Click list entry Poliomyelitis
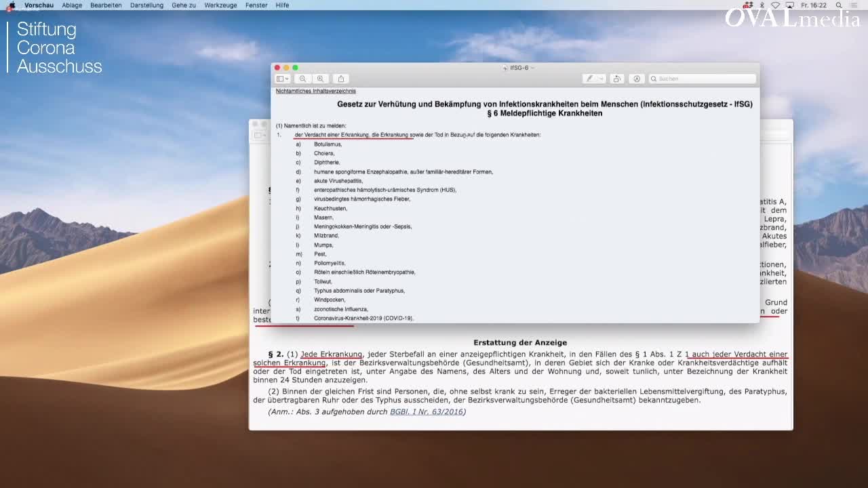 click(x=330, y=263)
